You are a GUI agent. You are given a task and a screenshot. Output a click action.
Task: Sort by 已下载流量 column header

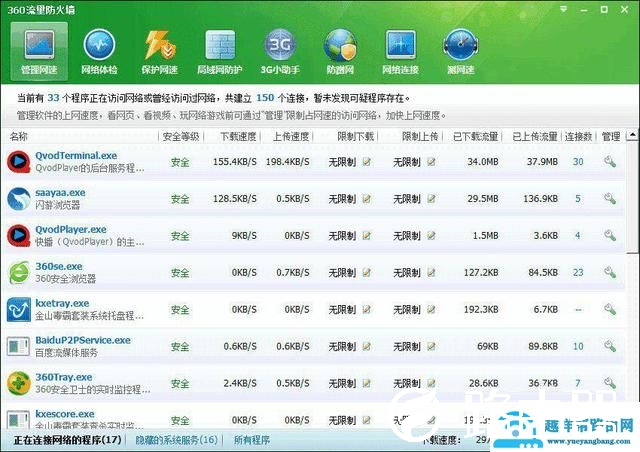(476, 136)
